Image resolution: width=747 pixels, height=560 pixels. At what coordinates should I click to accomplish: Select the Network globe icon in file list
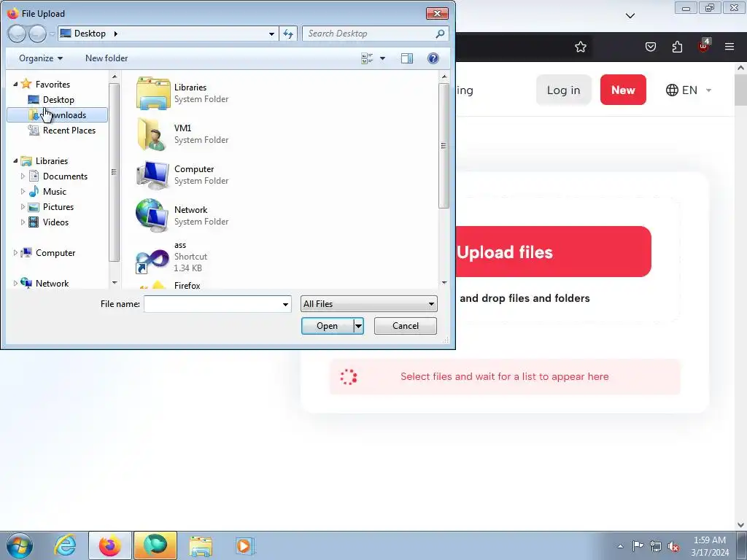[152, 215]
